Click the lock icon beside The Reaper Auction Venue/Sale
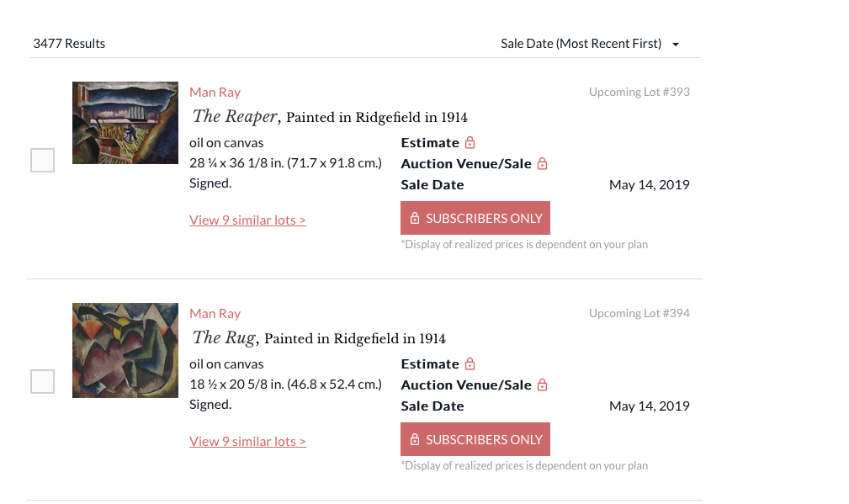849x504 pixels. pos(542,163)
